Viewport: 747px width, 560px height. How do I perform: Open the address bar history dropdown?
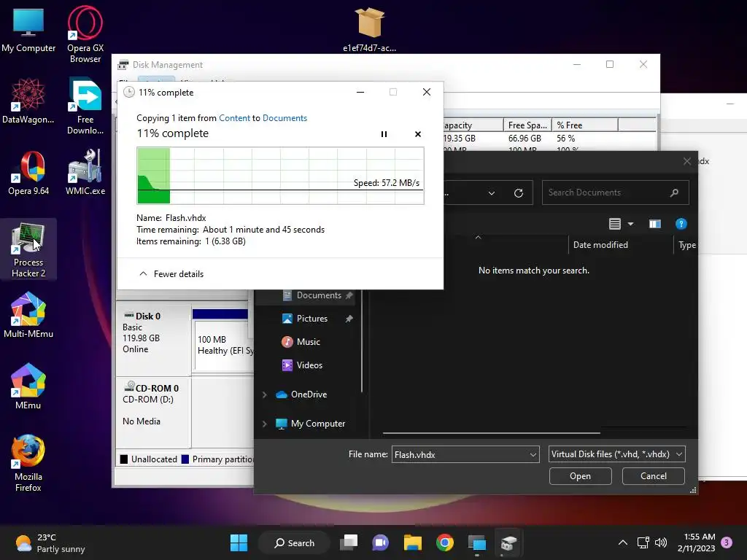click(492, 192)
